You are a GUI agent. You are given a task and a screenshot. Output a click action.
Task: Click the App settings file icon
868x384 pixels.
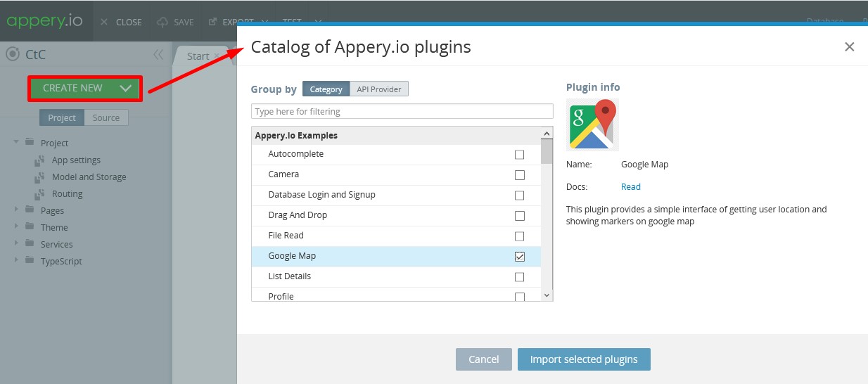click(39, 160)
